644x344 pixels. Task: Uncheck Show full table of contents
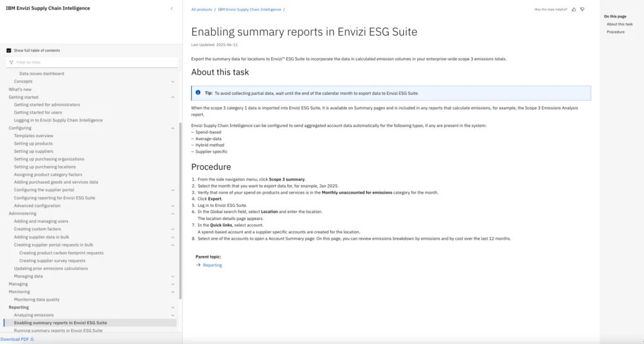(9, 50)
